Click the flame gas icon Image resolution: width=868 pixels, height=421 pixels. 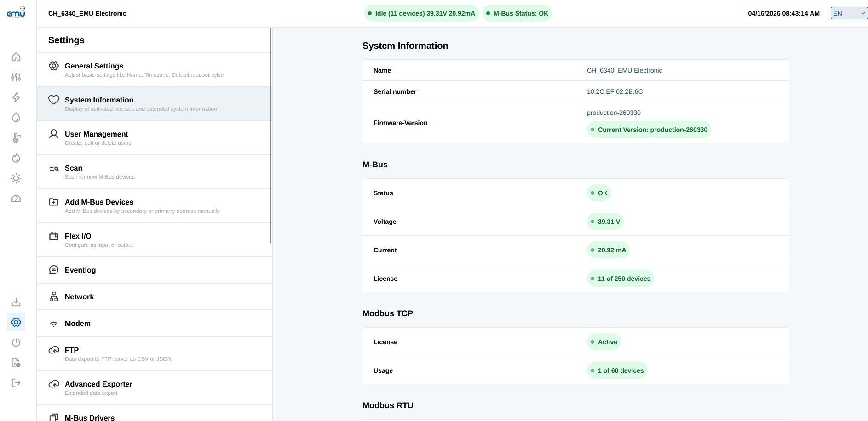pos(16,158)
